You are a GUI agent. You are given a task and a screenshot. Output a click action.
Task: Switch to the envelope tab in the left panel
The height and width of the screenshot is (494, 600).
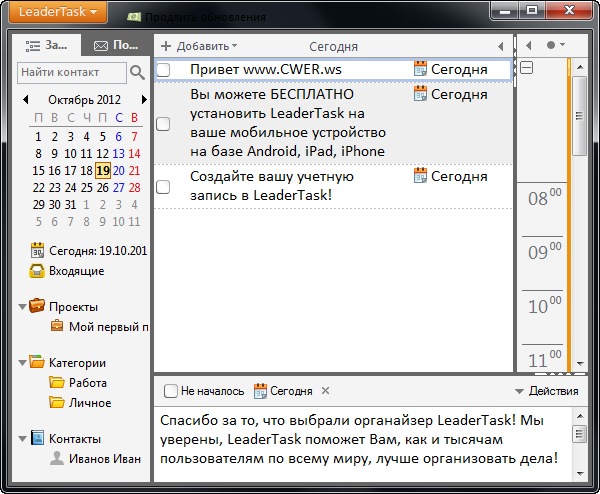[x=115, y=46]
